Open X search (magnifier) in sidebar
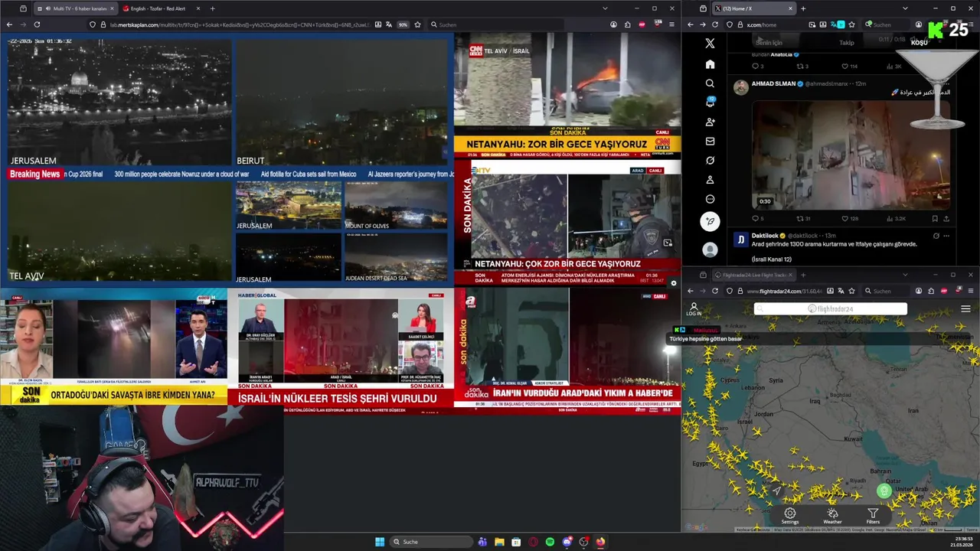 (x=710, y=83)
